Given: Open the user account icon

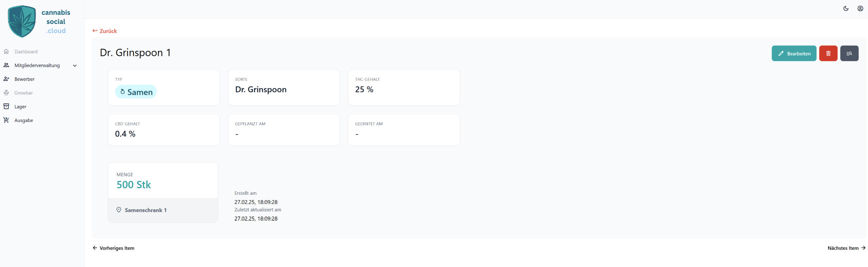Looking at the screenshot, I should [x=860, y=8].
